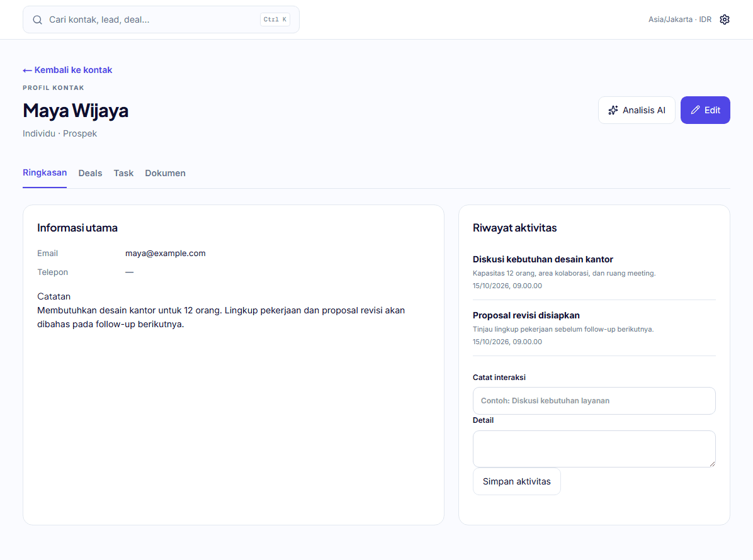This screenshot has height=560, width=753.
Task: Select activity Diskusi kebutuhan desain kantor
Action: [543, 259]
